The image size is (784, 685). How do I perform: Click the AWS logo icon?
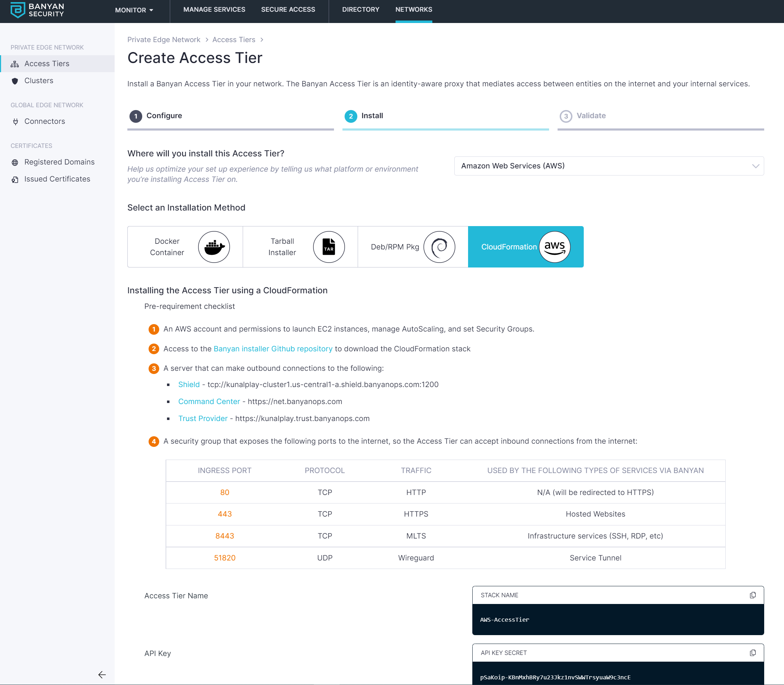tap(555, 247)
